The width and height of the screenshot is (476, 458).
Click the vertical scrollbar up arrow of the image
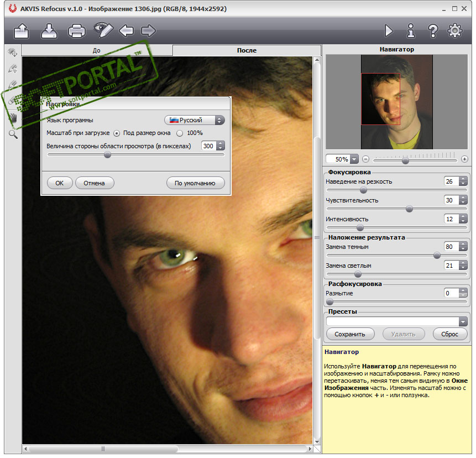click(x=317, y=60)
